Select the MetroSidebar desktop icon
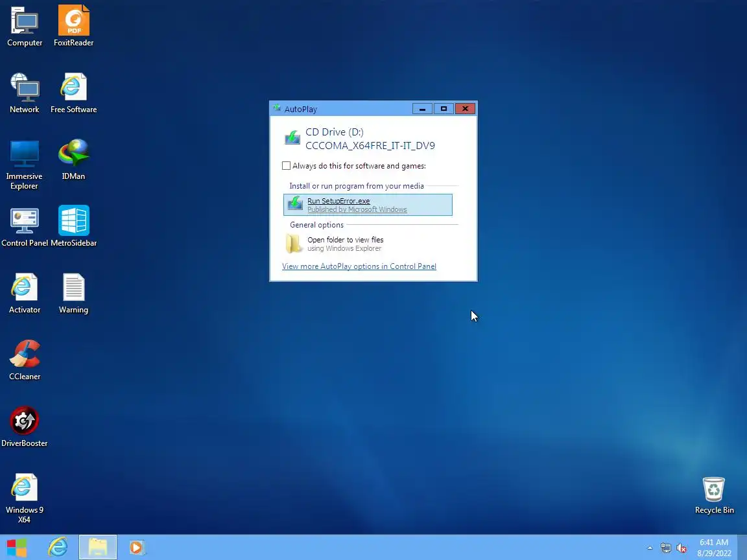 (x=73, y=227)
